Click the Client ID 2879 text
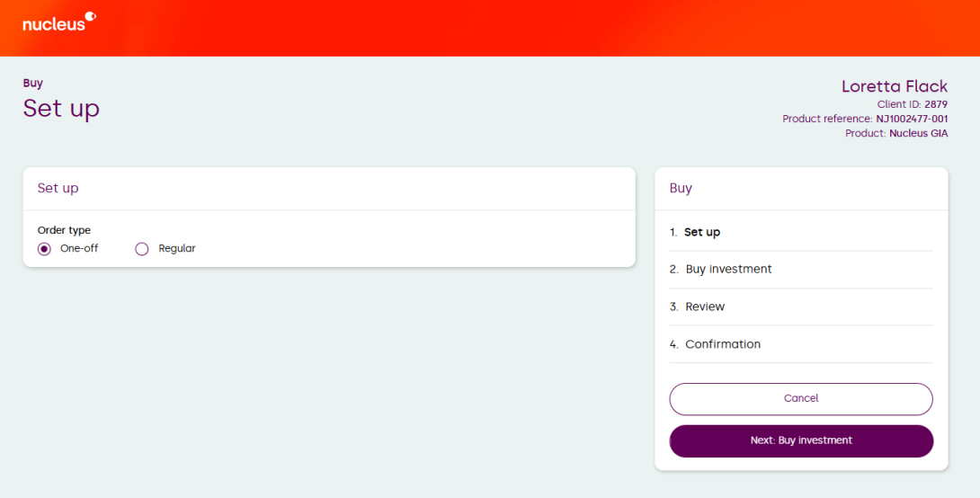The width and height of the screenshot is (980, 498). point(912,104)
